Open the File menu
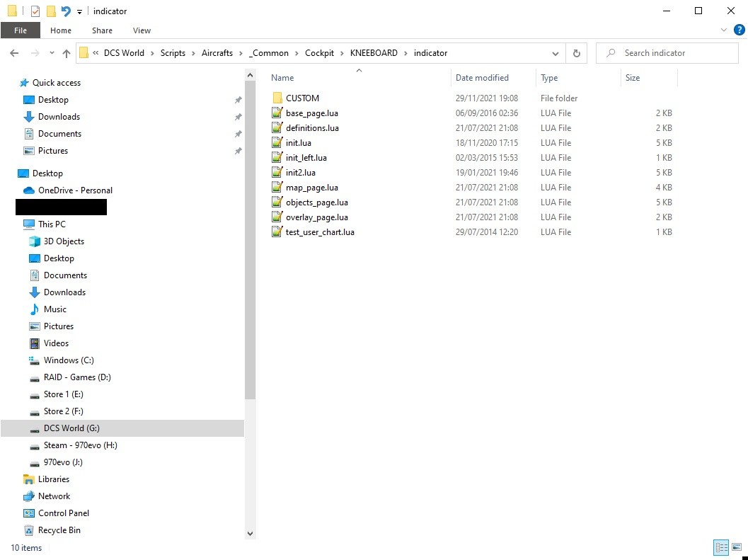 (x=21, y=30)
